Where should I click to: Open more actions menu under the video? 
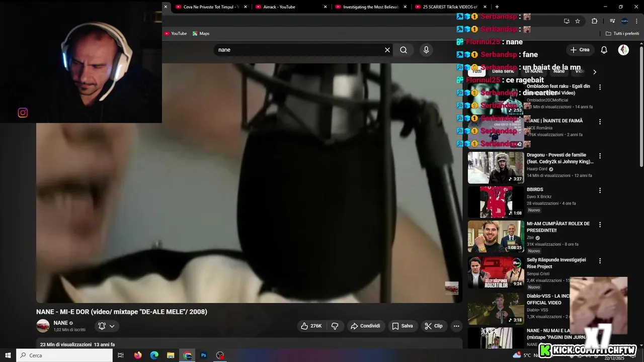[456, 326]
